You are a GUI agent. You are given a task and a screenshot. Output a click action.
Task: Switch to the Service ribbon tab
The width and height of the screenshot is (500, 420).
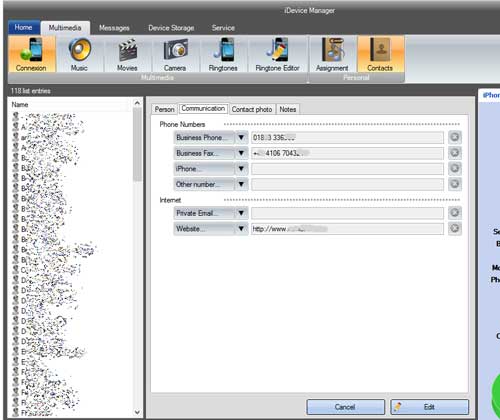(223, 28)
